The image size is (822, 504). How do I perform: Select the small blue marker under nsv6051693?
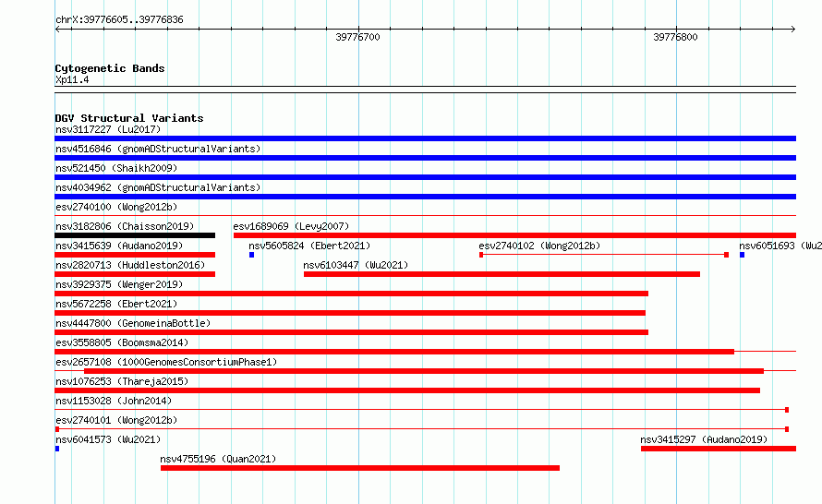click(743, 255)
